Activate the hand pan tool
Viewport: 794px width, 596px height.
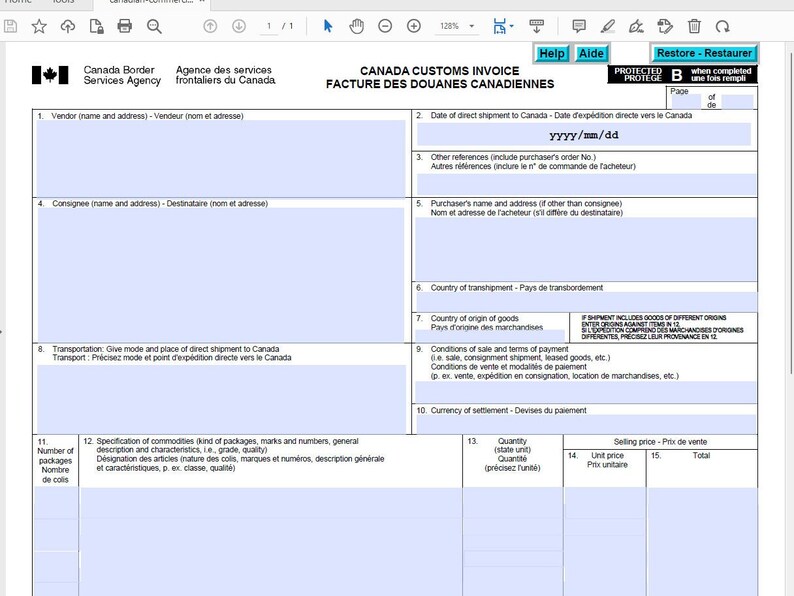click(x=356, y=26)
